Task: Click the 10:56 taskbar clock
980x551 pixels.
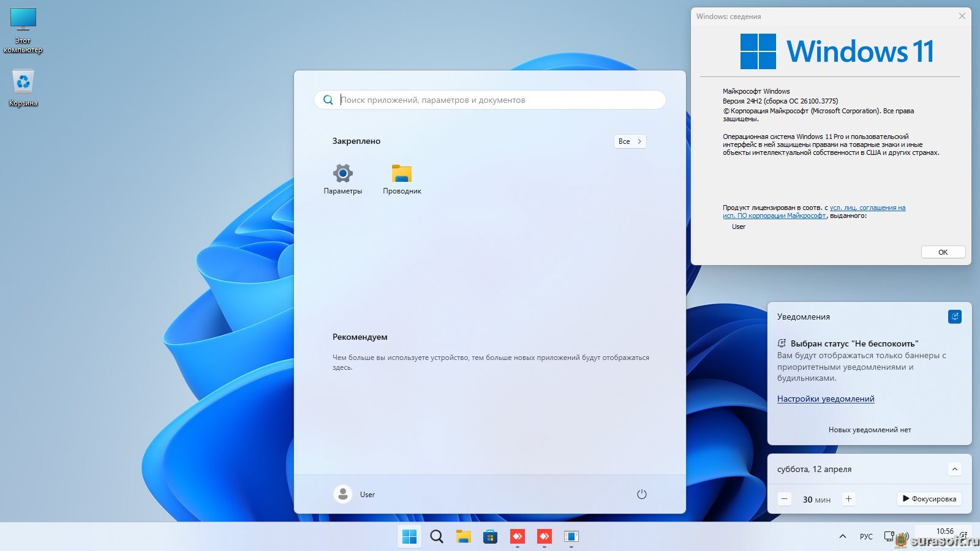Action: [944, 531]
